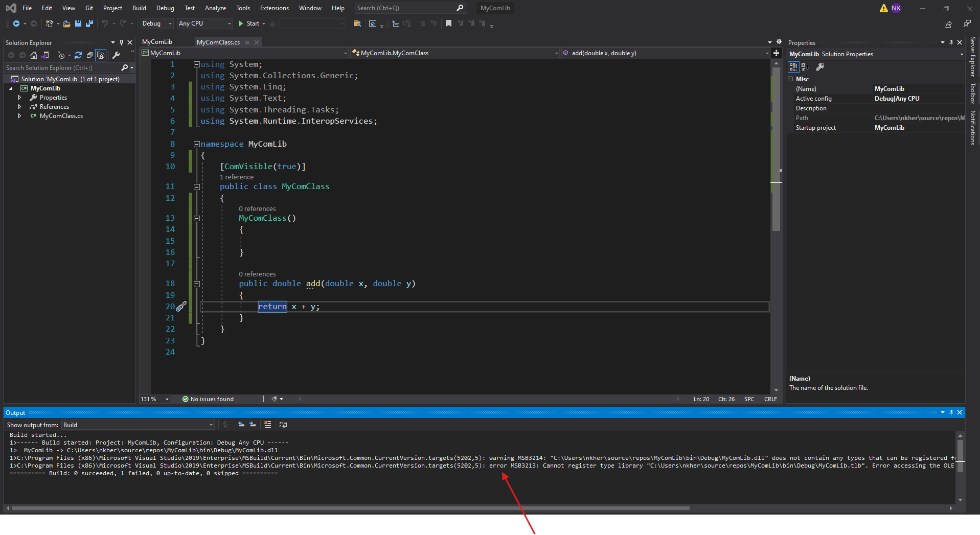Toggle Word Wrap in Output panel
980x535 pixels.
(x=283, y=425)
